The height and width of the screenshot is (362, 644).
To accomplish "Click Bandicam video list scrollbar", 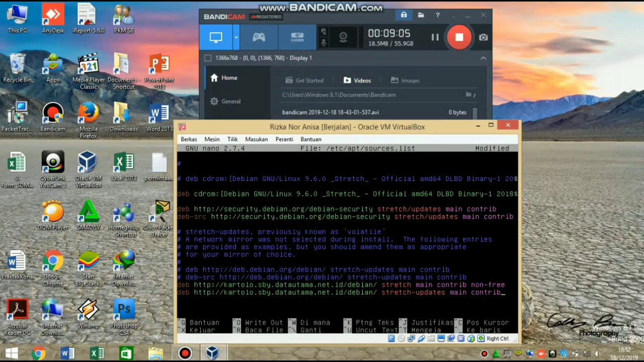I will (x=474, y=113).
